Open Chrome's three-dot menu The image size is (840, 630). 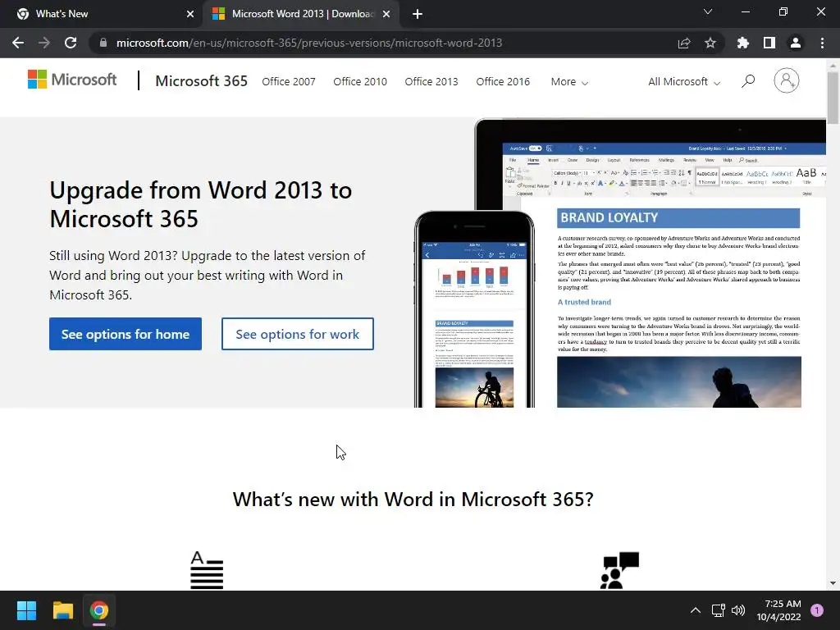click(822, 43)
